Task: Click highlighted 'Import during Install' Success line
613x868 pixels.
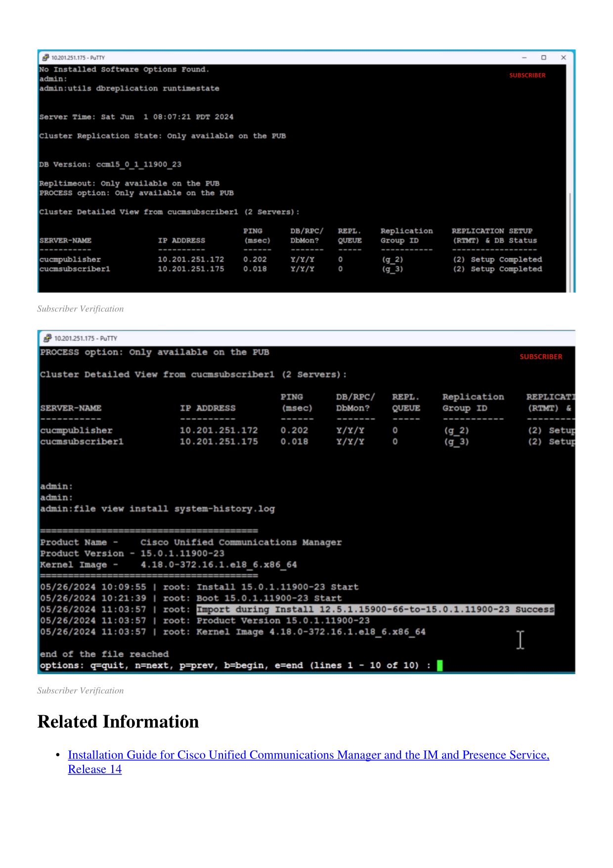Action: (x=375, y=610)
